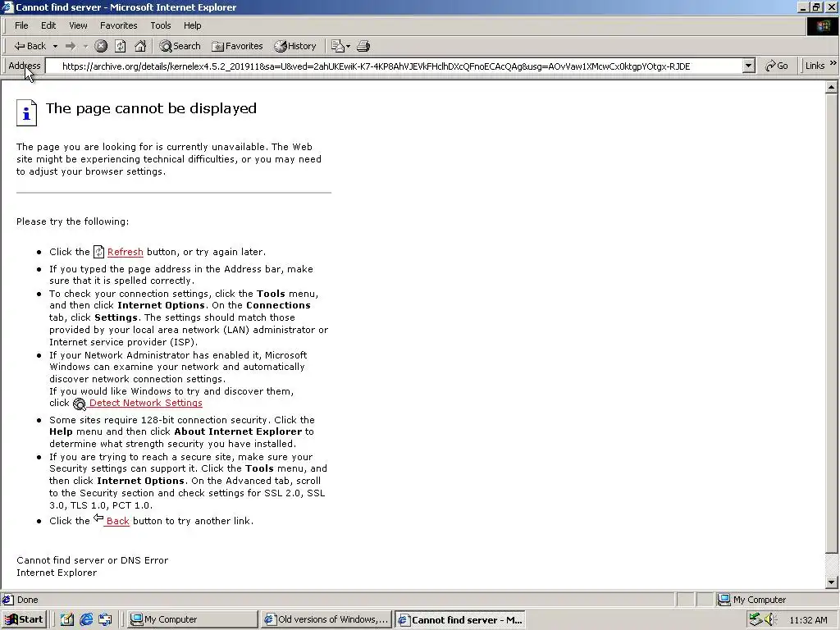Screen dimensions: 840x630
Task: Click the Back link in the error page
Action: [x=118, y=521]
